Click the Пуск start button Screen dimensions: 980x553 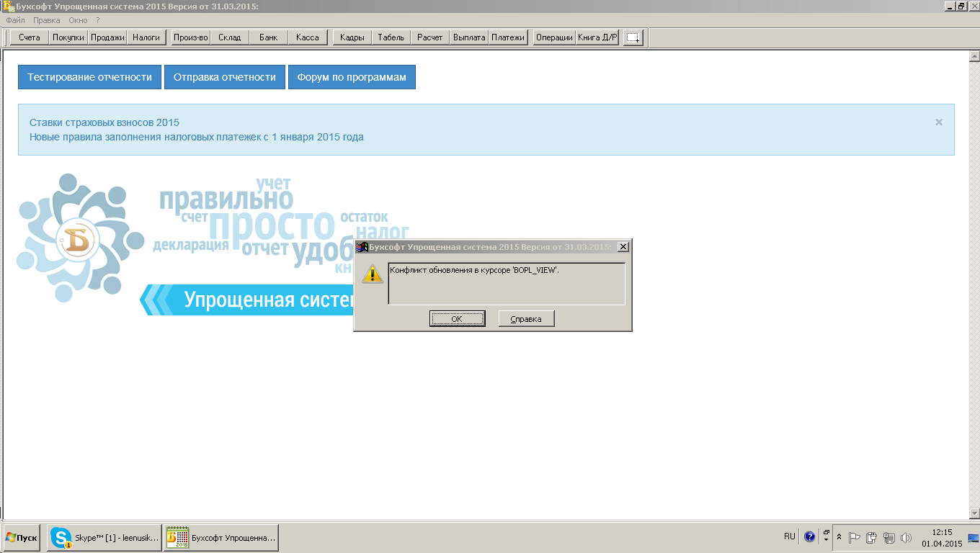click(x=22, y=538)
